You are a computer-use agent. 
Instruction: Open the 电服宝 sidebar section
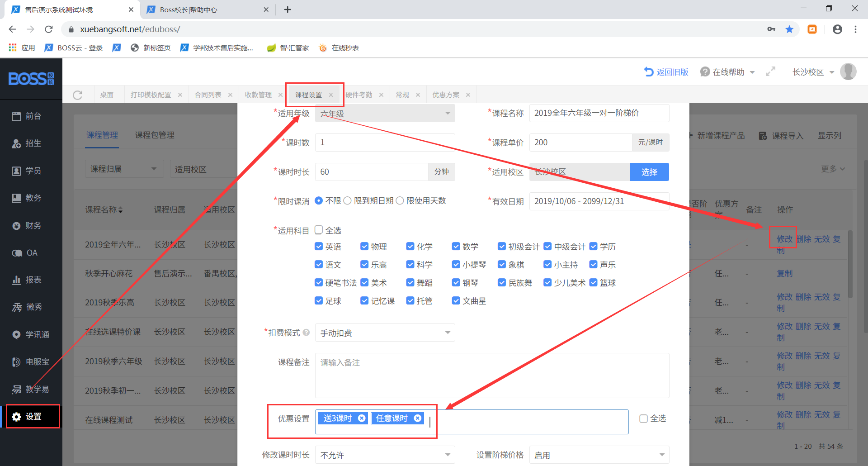coord(31,362)
